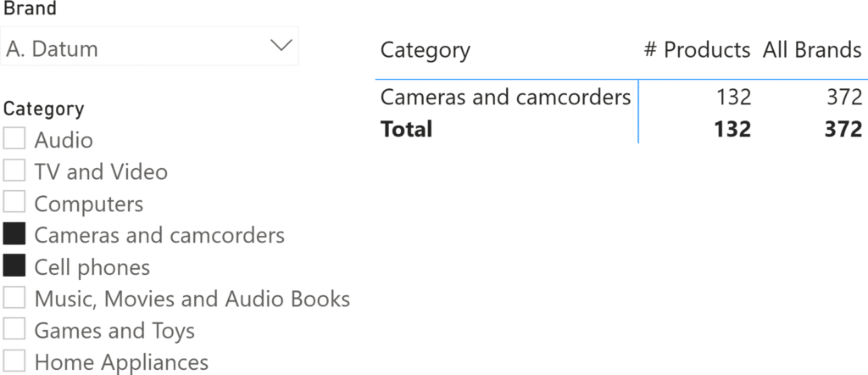Uncheck the Cameras and camcorders checkbox

(14, 235)
